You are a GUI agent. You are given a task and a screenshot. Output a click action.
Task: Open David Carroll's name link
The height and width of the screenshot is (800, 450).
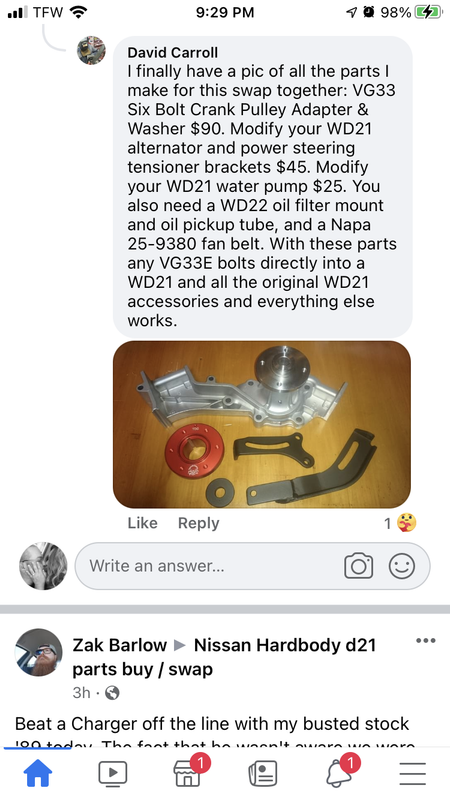[172, 53]
